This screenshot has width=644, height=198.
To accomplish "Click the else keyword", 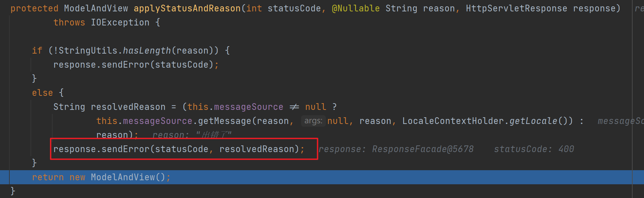I will coord(42,93).
